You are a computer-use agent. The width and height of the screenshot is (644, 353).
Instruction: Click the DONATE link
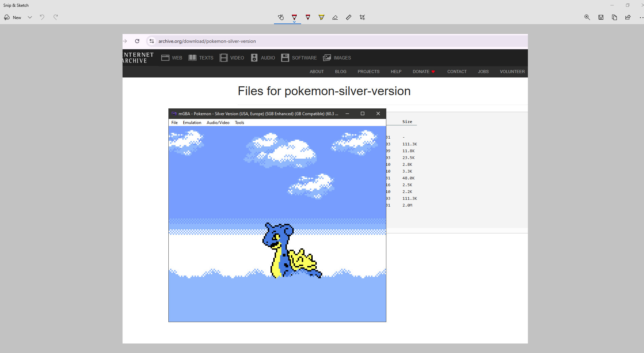pos(424,72)
